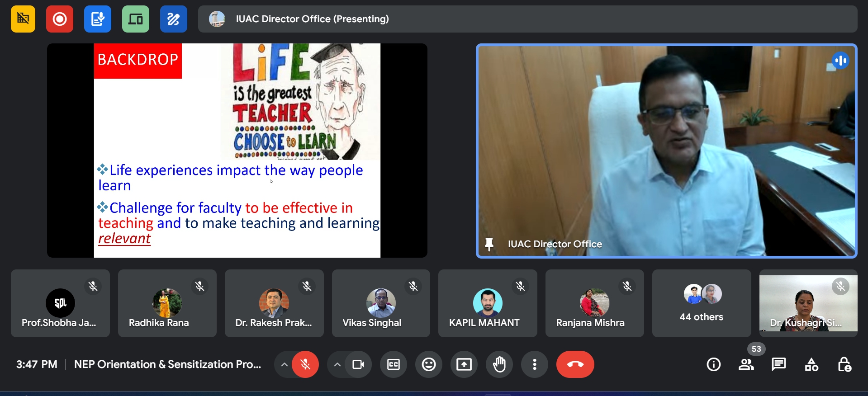Open the Activities shapes icon
The image size is (868, 396).
tap(811, 364)
